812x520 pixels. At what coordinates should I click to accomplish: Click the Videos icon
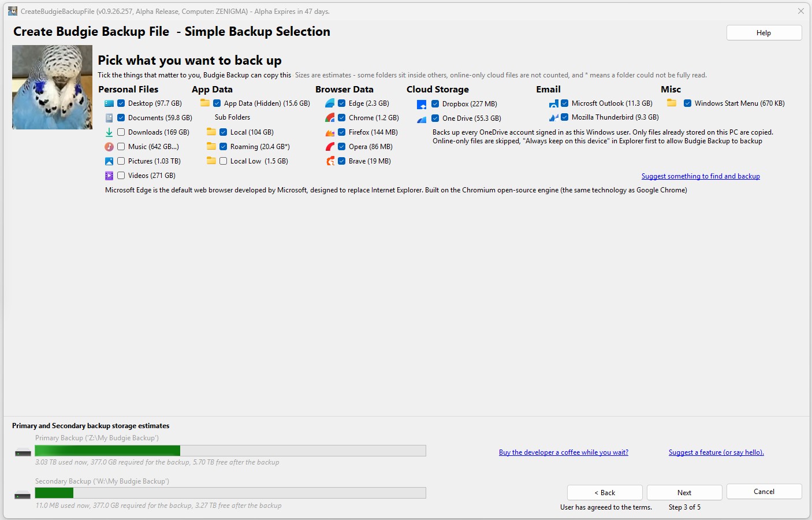click(109, 176)
